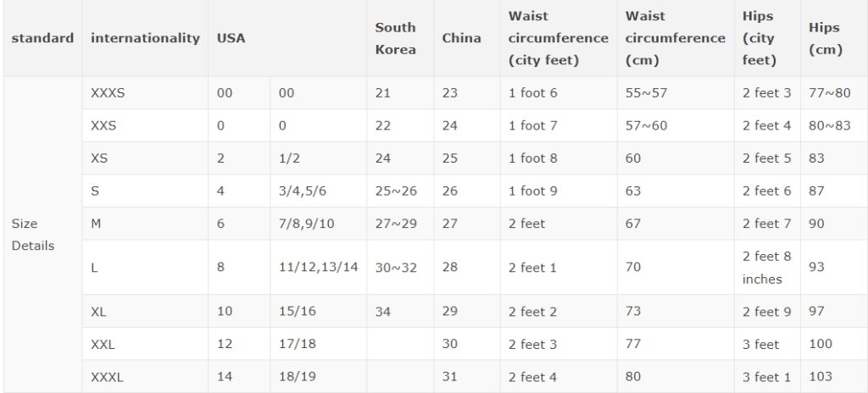Viewport: 868px width, 393px height.
Task: Select the '3/4,5/6' USA size cell
Action: 319,191
